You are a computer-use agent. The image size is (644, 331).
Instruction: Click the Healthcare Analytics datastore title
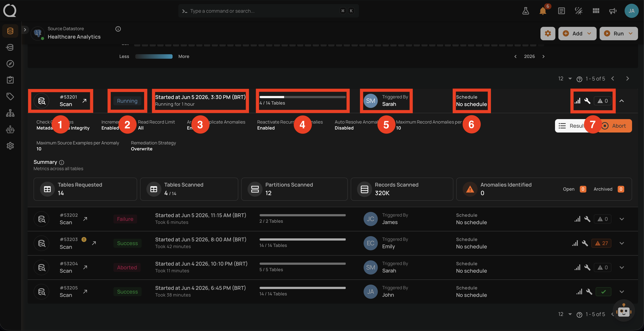click(x=74, y=37)
